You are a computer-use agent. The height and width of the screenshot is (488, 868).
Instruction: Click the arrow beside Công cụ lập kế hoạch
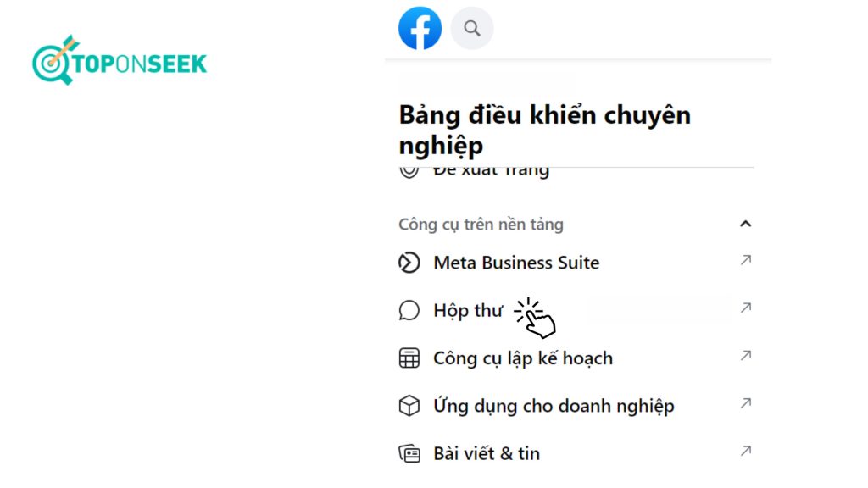pos(745,356)
